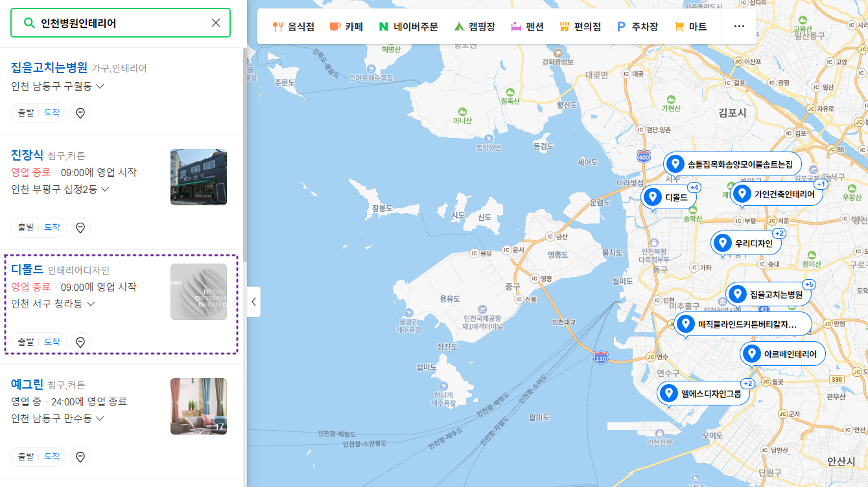
Task: Open 진장식 storefront thumbnail
Action: [198, 177]
